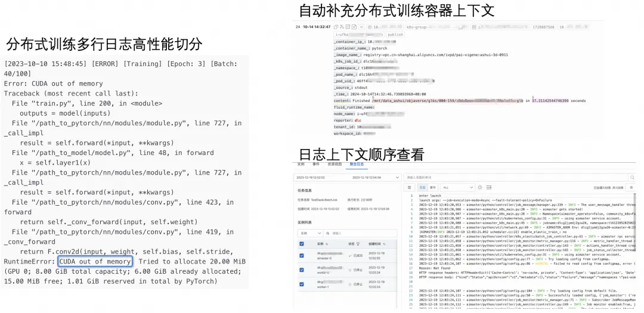Open the ALL log level dropdown
Image resolution: width=644 pixels, height=313 pixels.
457,188
